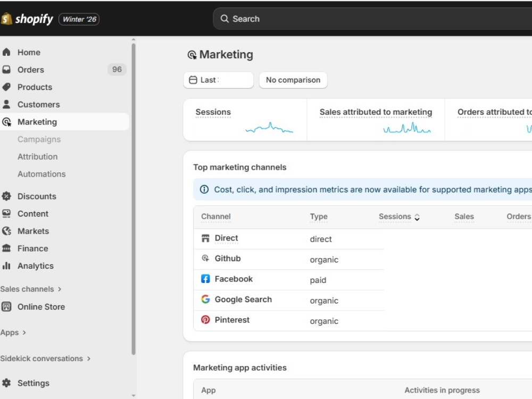This screenshot has width=532, height=399.
Task: Click the Markets globe icon
Action: [6, 231]
